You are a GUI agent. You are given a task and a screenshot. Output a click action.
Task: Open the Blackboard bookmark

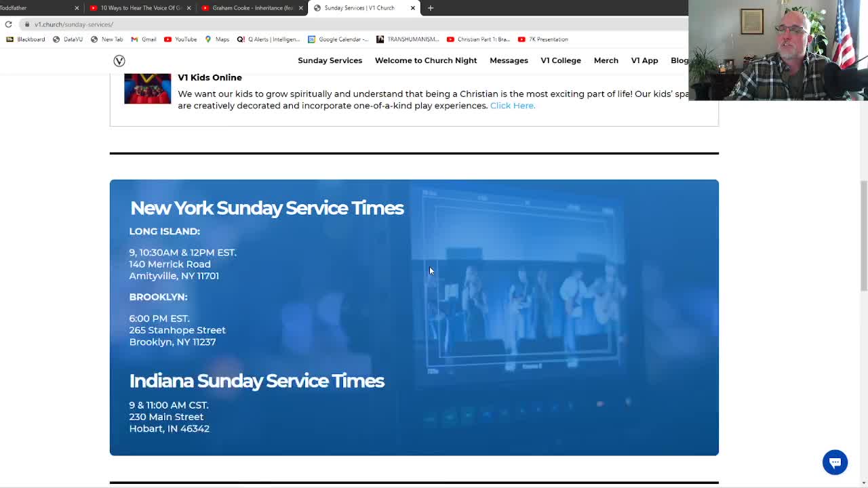coord(26,39)
